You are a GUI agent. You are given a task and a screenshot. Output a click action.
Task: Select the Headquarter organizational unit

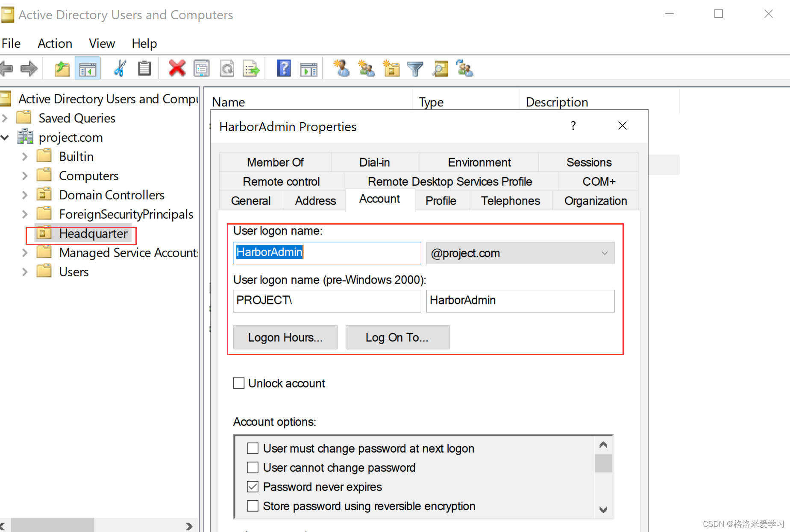[93, 234]
